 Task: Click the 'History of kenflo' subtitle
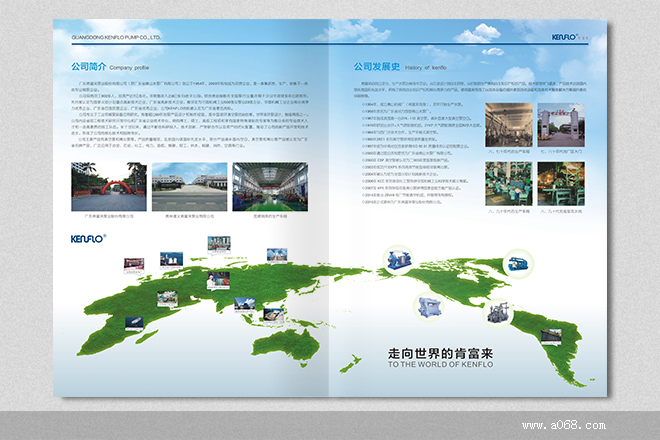click(x=426, y=67)
